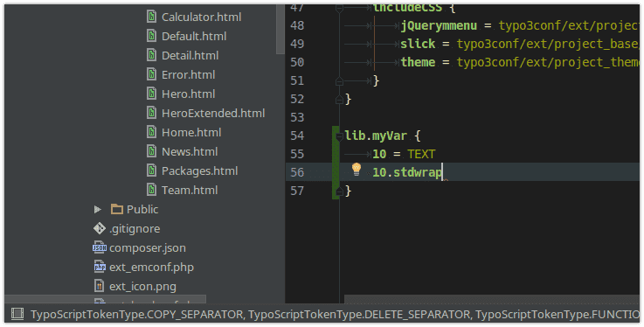Click the editor horizontal scrollbar

492,299
